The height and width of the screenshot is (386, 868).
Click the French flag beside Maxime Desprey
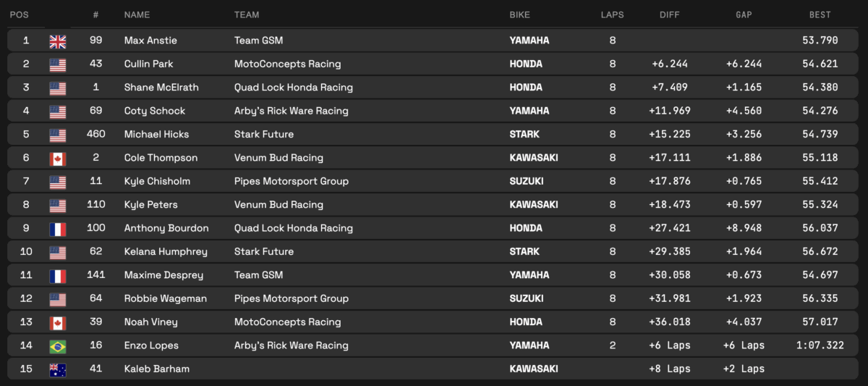coord(58,276)
